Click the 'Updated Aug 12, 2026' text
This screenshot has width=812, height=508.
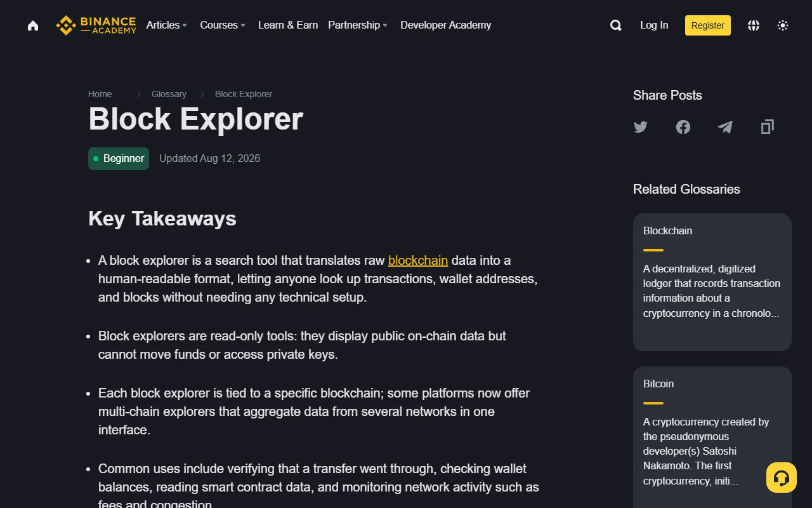210,159
